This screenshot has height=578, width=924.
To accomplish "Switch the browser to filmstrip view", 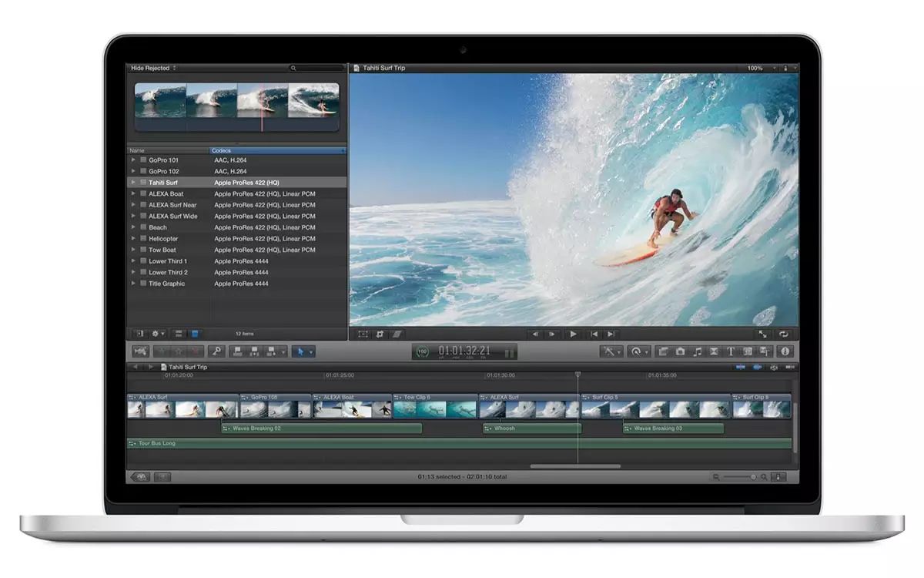I will 179,334.
